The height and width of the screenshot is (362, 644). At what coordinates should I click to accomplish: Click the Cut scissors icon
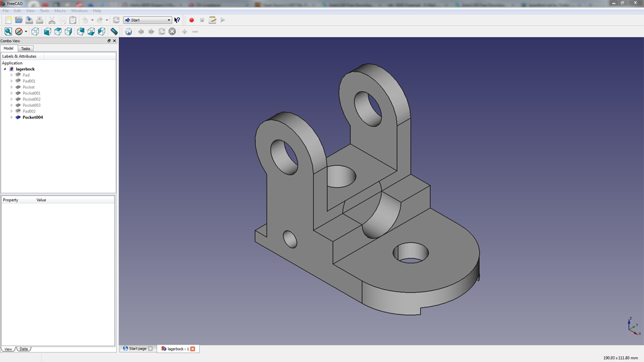(x=52, y=20)
